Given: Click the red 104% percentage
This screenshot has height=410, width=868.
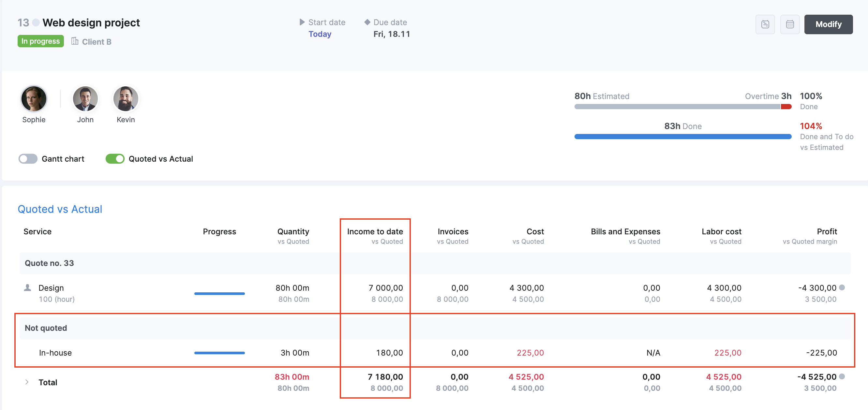Looking at the screenshot, I should tap(811, 126).
